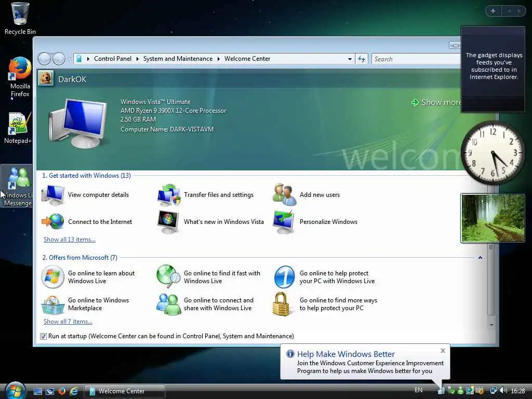532x399 pixels.
Task: Select Go online to help protect your PC icon
Action: click(x=284, y=277)
